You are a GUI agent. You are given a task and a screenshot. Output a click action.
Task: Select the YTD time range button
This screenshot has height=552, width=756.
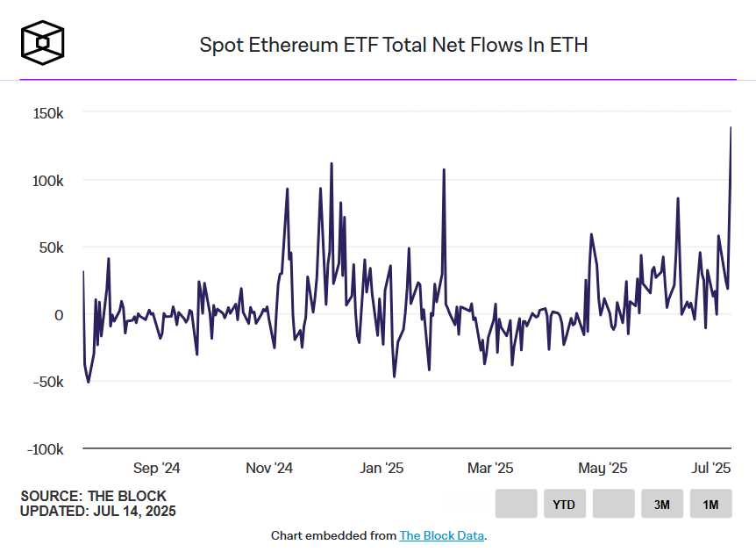click(564, 504)
